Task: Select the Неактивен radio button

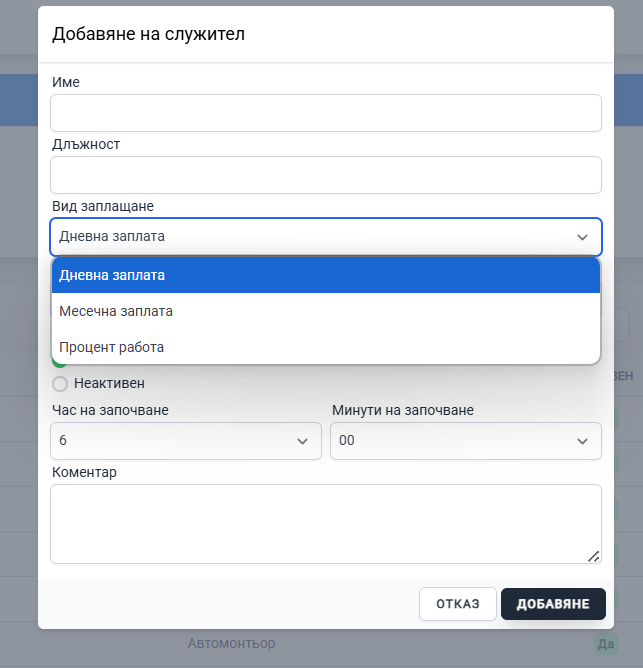Action: (60, 384)
